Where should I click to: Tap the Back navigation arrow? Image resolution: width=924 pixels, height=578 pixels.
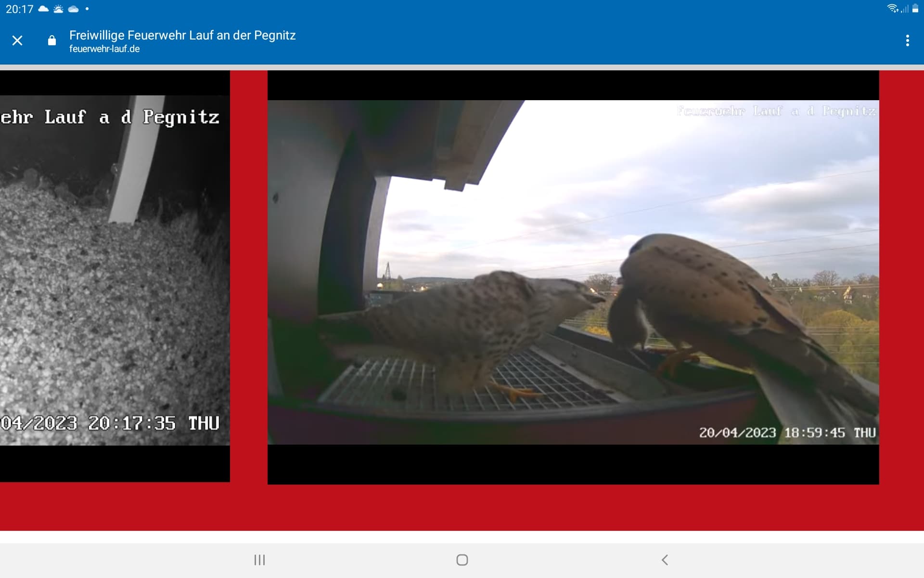[x=665, y=560]
